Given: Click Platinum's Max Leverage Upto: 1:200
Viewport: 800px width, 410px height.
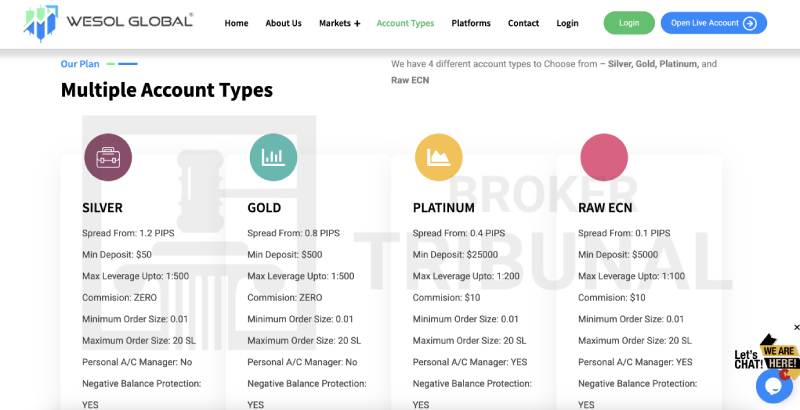Looking at the screenshot, I should (x=466, y=276).
